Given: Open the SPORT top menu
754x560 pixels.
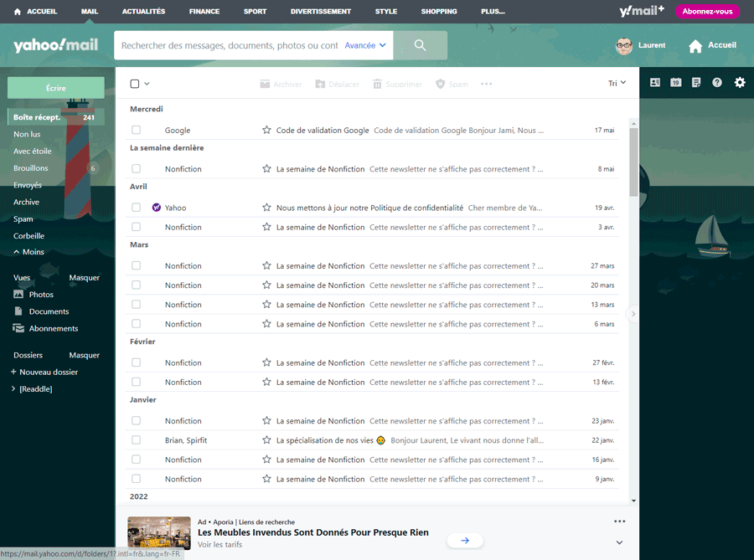Looking at the screenshot, I should coord(255,12).
